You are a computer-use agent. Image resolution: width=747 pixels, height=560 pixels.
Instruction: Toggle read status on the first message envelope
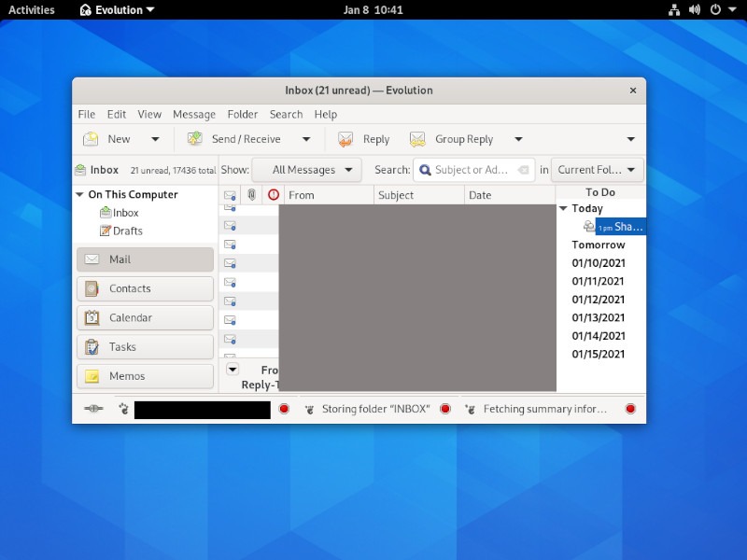tap(230, 207)
